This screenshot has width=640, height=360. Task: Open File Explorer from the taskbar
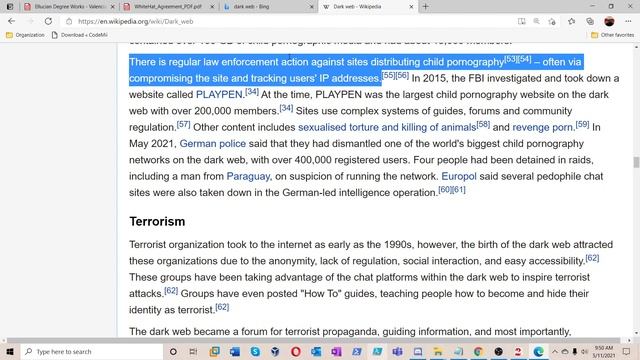[438, 351]
